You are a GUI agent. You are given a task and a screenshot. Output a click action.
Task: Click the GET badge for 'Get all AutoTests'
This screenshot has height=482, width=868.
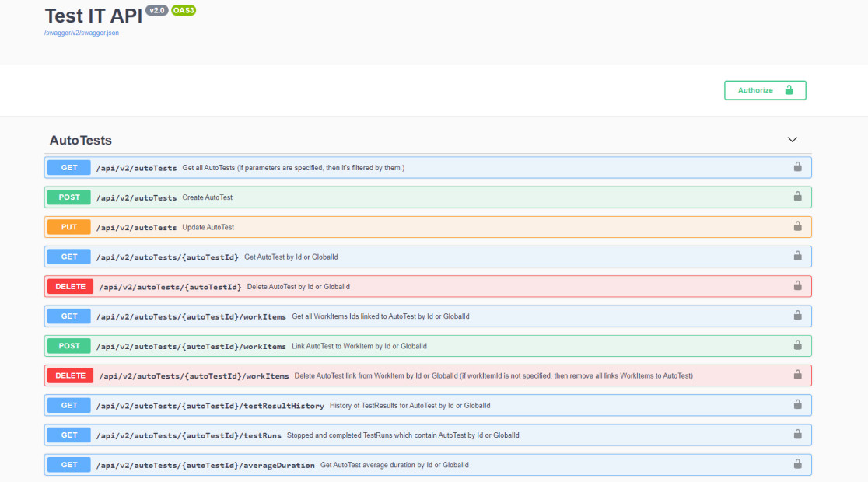pos(69,168)
